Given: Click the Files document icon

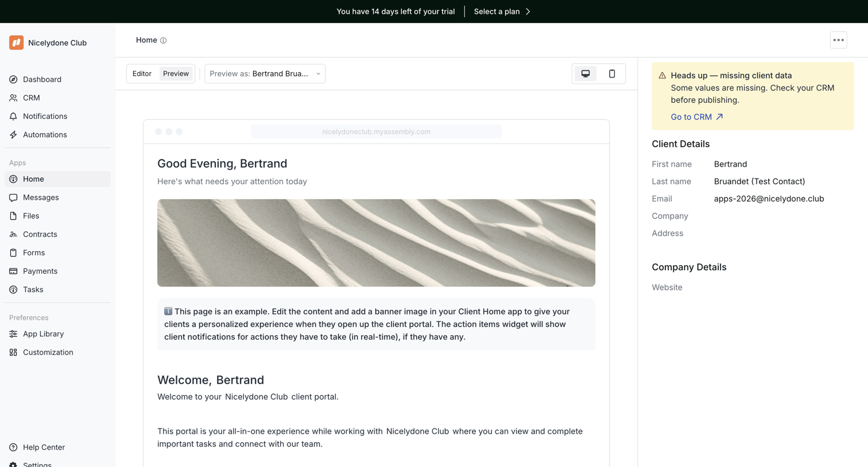Looking at the screenshot, I should (x=13, y=216).
